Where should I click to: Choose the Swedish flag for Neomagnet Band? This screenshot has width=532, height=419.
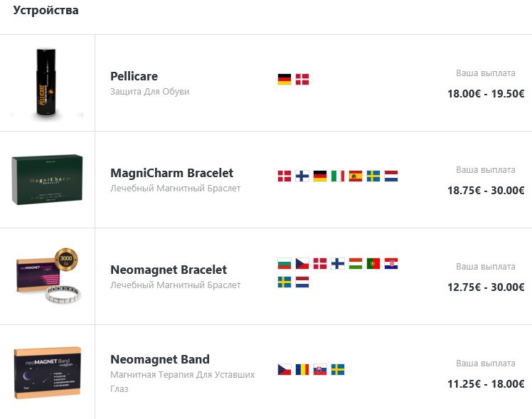tap(338, 370)
